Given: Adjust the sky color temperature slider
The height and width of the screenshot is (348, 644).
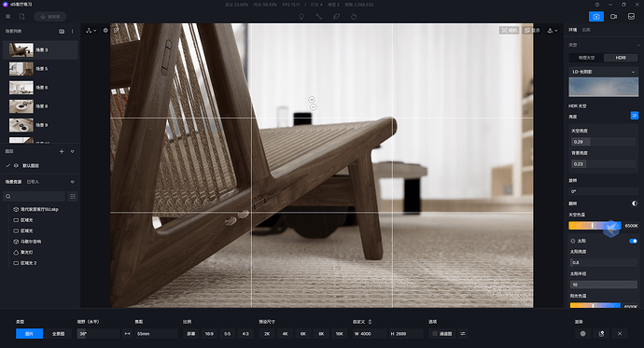Looking at the screenshot, I should (x=595, y=226).
